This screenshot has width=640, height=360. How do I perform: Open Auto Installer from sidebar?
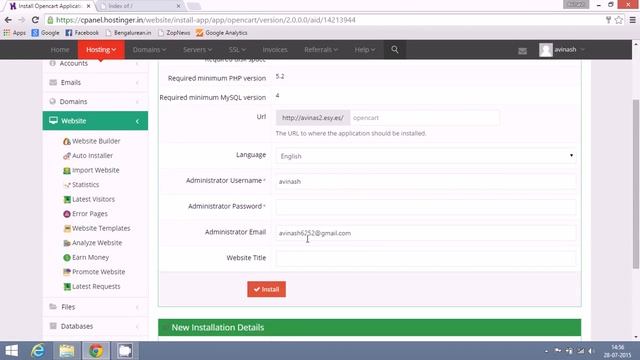pos(88,156)
